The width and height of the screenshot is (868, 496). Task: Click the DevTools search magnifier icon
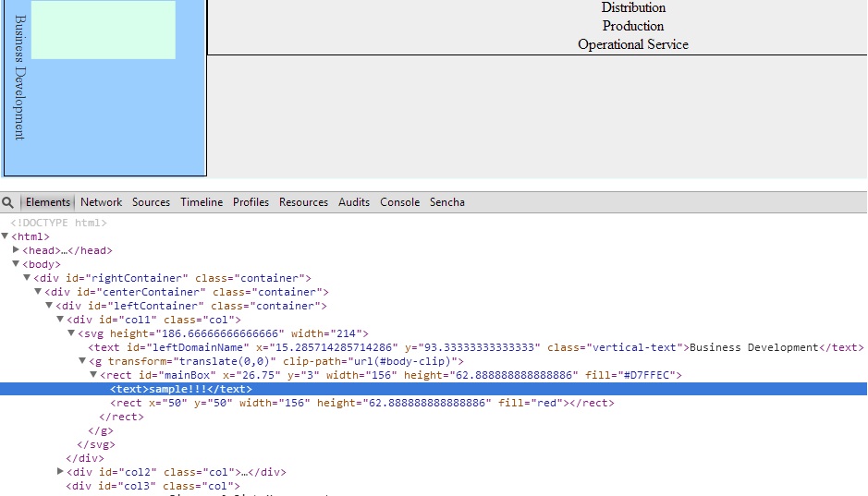pyautogui.click(x=7, y=202)
